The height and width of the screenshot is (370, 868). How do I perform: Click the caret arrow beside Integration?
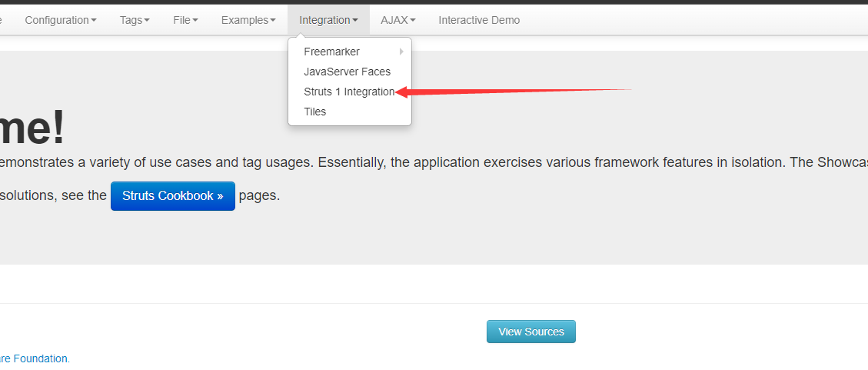(355, 21)
